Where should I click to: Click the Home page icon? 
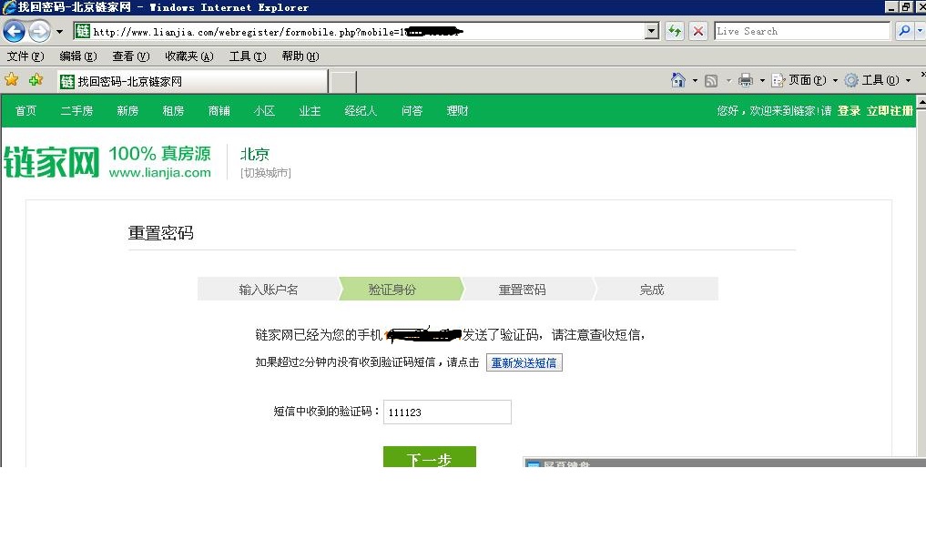pos(678,80)
